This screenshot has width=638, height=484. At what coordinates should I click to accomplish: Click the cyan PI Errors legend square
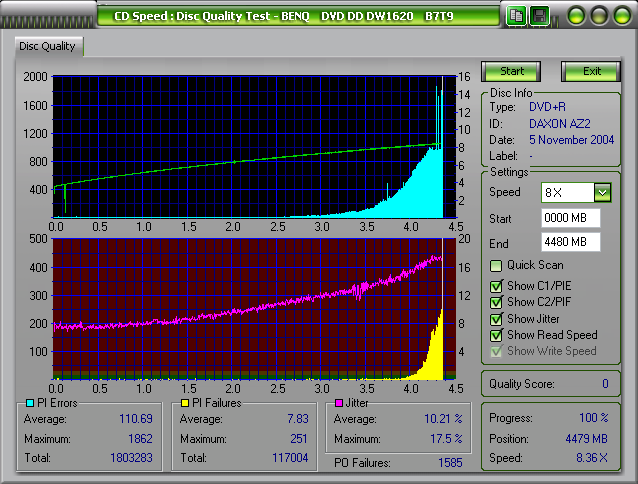[x=30, y=403]
